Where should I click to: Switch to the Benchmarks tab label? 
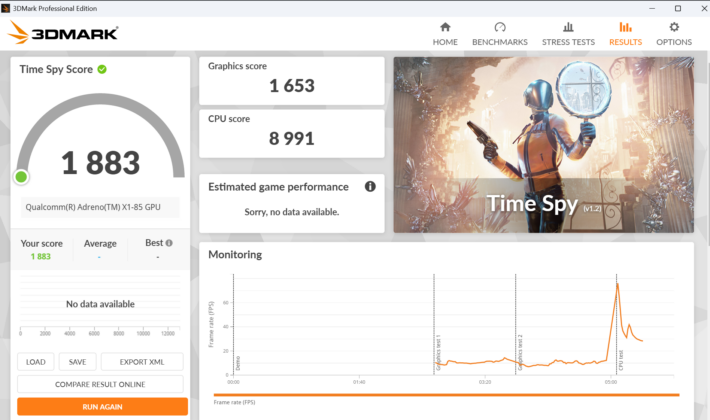pos(499,42)
